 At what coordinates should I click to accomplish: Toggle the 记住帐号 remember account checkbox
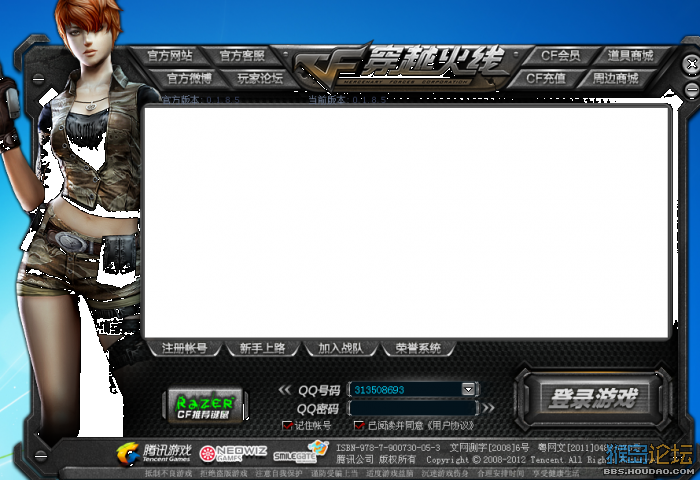287,426
